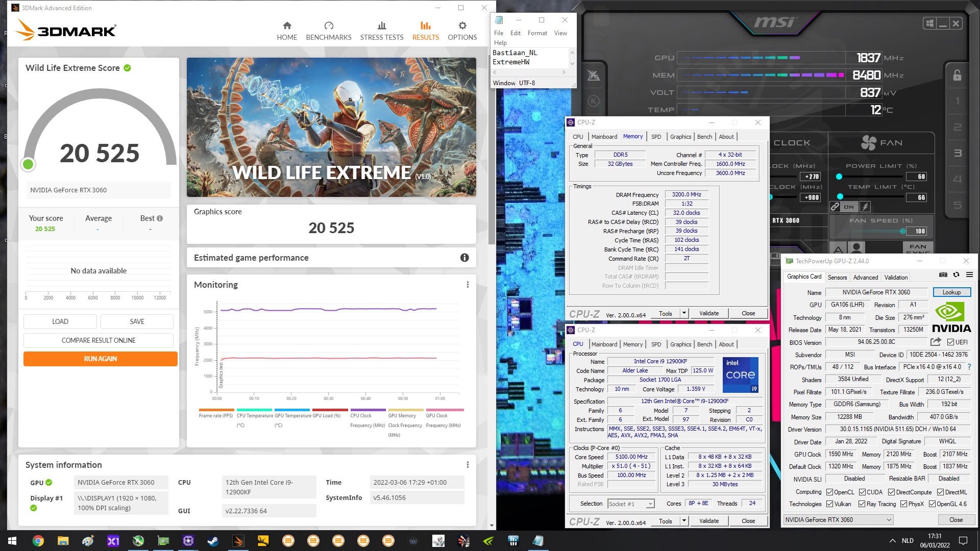Switch to the Sensors tab in GPU-Z
This screenshot has height=551, width=980.
pyautogui.click(x=837, y=278)
